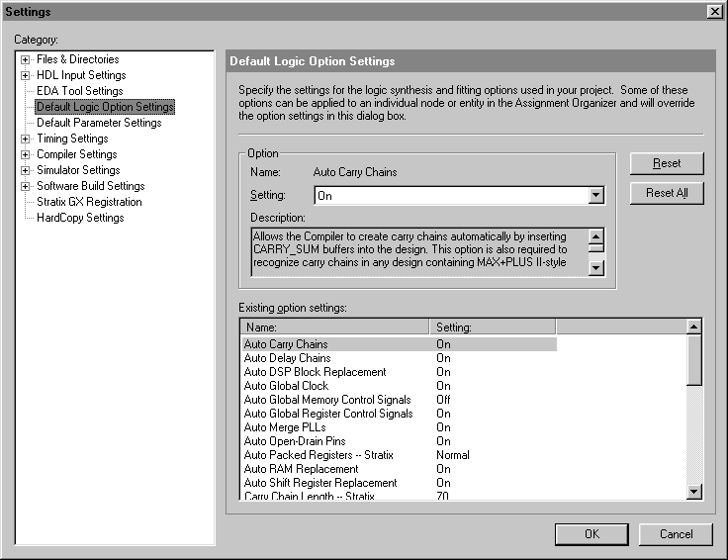Select Auto Shift Register Replacement row
728x560 pixels.
point(399,483)
